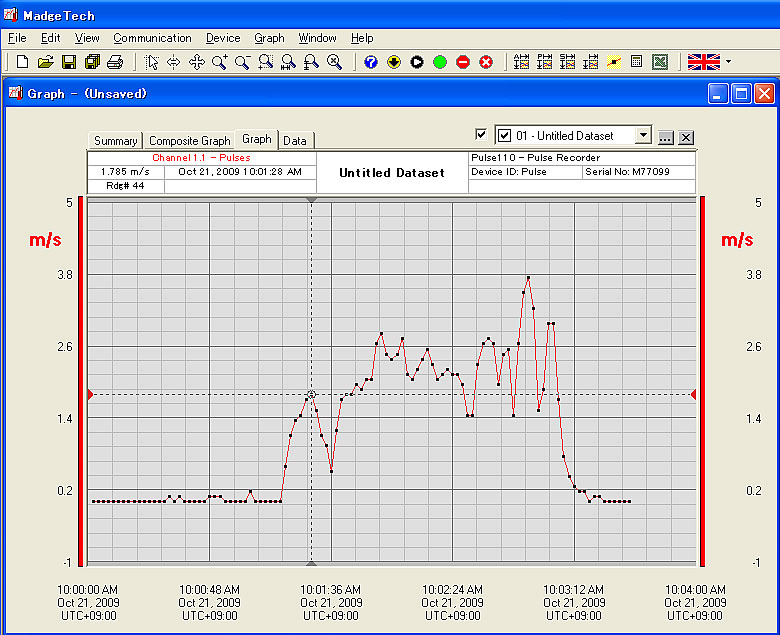The height and width of the screenshot is (635, 780).
Task: Select the pan (four-arrow) tool
Action: click(196, 62)
